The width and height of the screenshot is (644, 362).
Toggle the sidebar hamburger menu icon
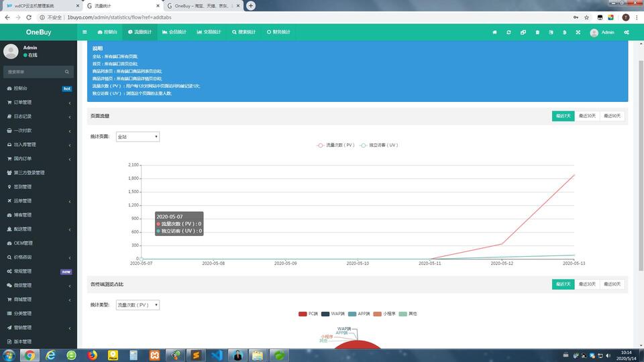[85, 32]
